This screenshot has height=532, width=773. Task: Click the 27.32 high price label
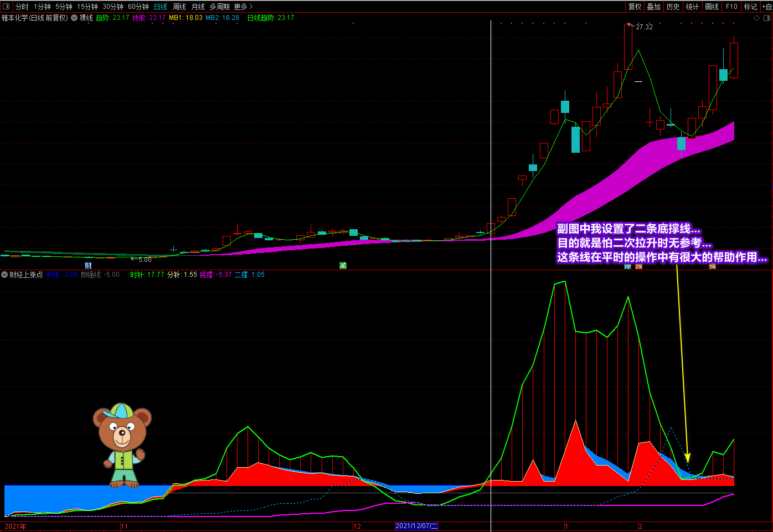pyautogui.click(x=644, y=27)
